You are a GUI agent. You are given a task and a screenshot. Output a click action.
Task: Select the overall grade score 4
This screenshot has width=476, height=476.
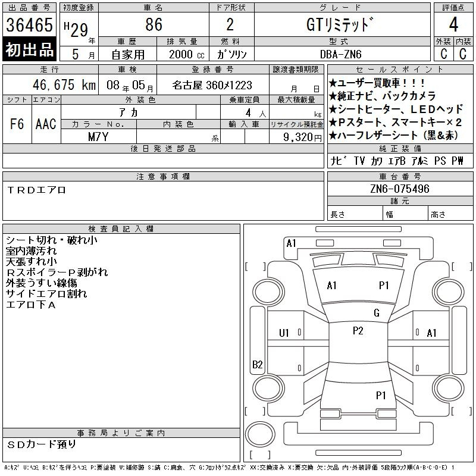coord(453,24)
